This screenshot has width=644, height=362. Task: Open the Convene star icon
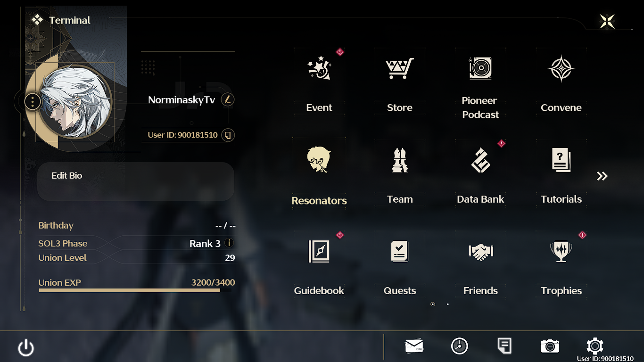point(561,69)
